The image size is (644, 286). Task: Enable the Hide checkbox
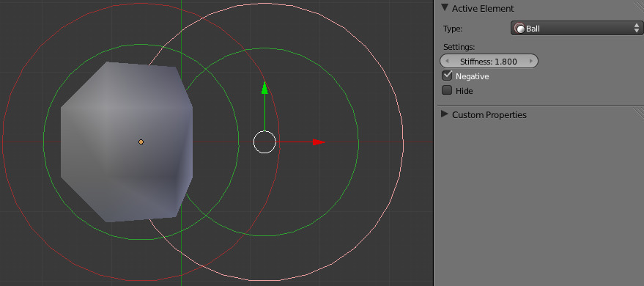447,90
